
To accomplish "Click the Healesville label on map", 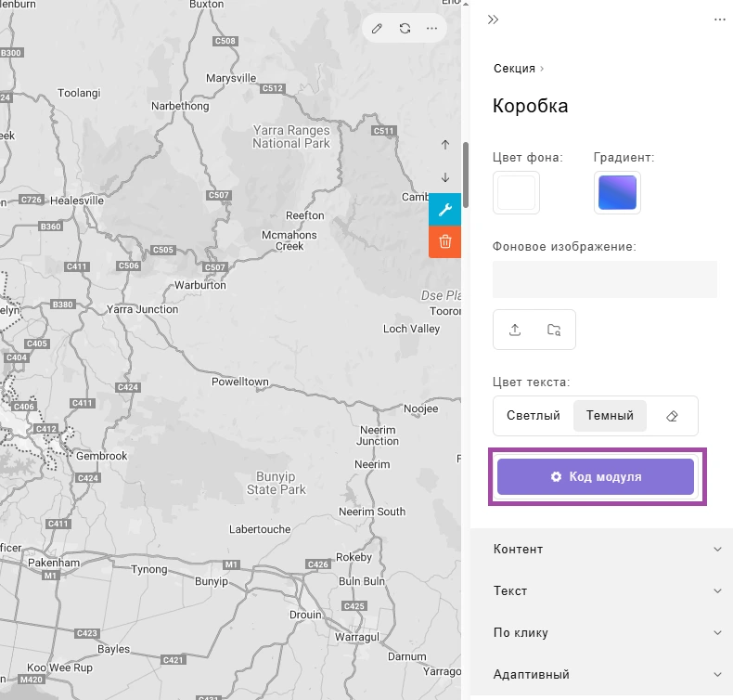I will pyautogui.click(x=77, y=201).
